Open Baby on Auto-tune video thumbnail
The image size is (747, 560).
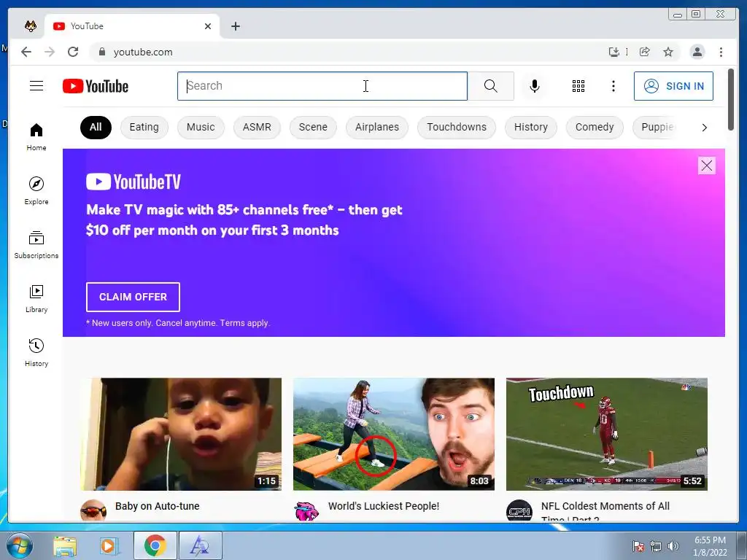click(181, 434)
